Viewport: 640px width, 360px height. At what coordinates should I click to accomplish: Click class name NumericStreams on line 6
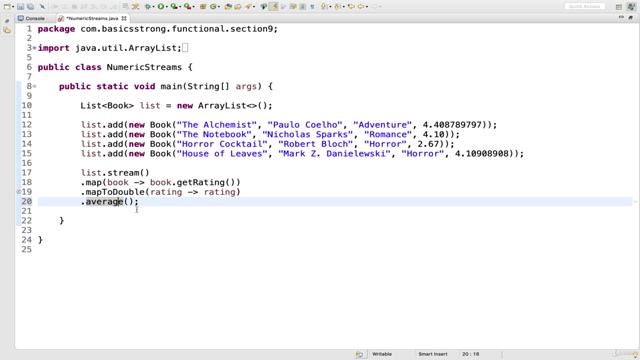tap(144, 67)
